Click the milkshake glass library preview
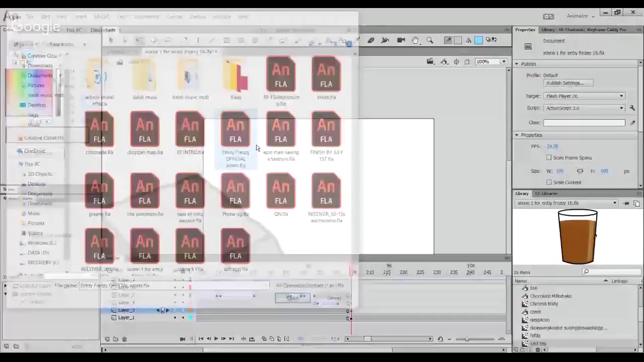This screenshot has height=362, width=644. (x=578, y=237)
